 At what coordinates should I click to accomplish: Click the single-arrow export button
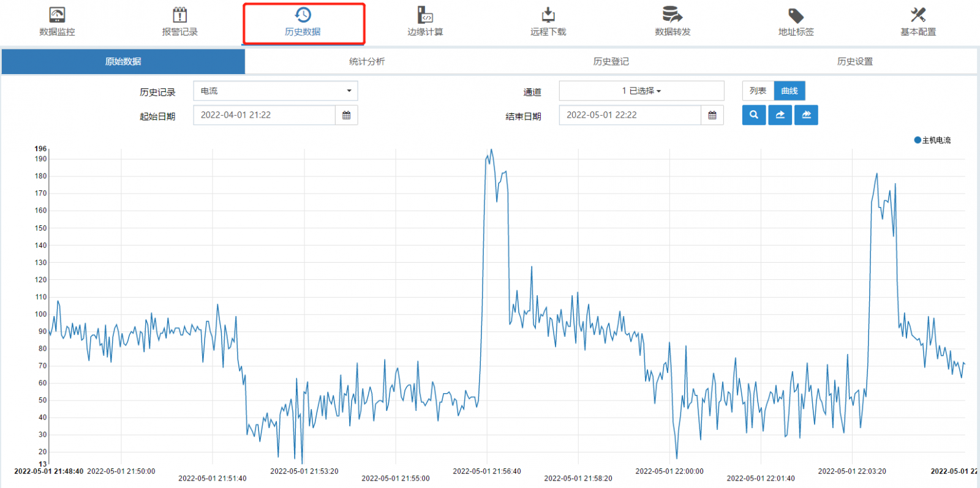(x=780, y=115)
